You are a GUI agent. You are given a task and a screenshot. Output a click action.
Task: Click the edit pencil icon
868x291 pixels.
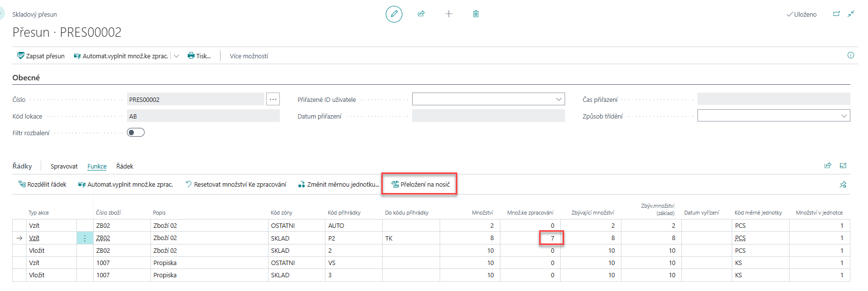pos(394,14)
